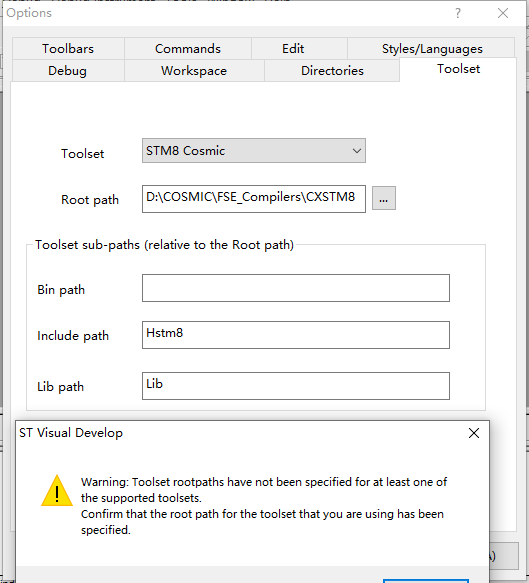
Task: Click the 'Lib path' label
Action: (x=60, y=387)
